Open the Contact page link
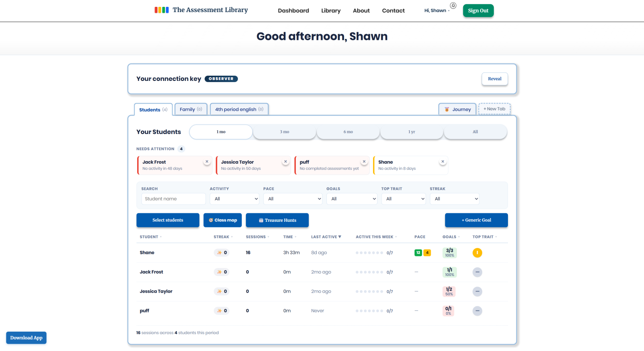644x351 pixels. click(393, 10)
